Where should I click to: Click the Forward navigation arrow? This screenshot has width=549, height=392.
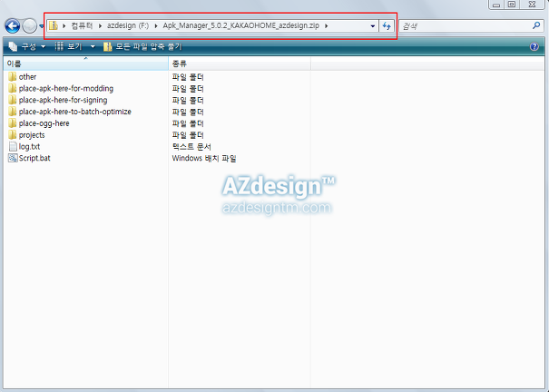(29, 26)
